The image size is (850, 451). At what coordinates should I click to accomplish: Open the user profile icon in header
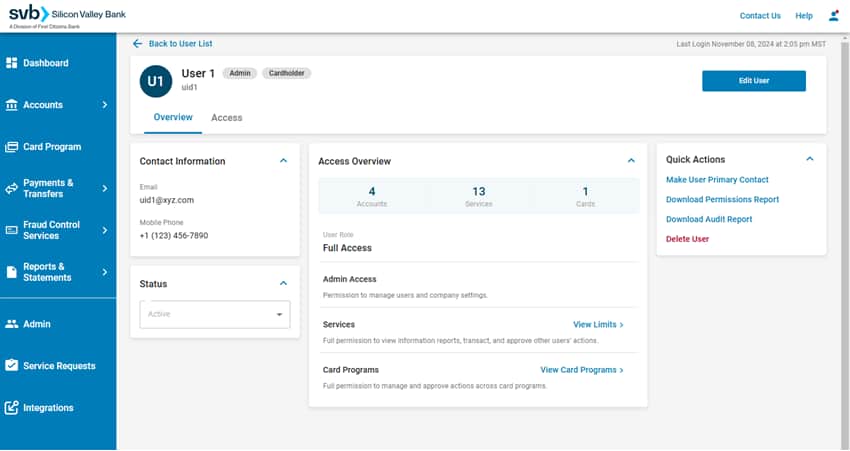click(x=834, y=16)
